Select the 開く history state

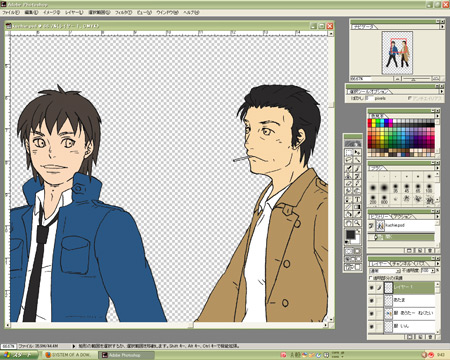point(402,237)
